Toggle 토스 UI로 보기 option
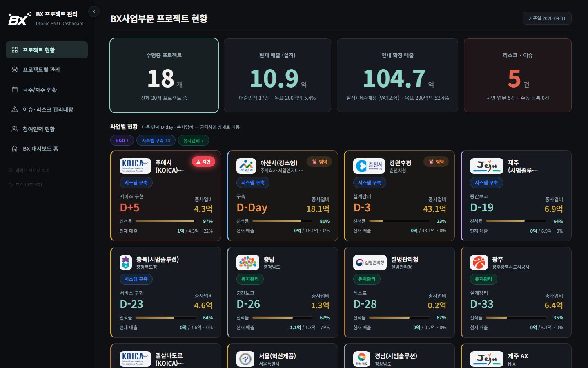This screenshot has height=368, width=588. click(x=25, y=185)
